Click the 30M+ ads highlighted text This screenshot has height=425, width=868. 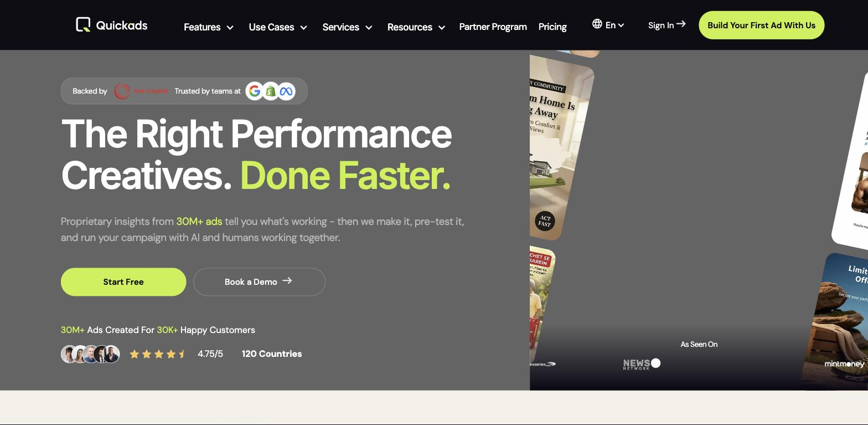click(199, 222)
